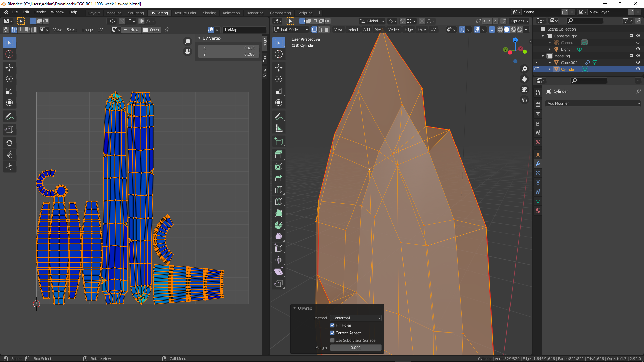Open the Material properties tab

[x=538, y=210]
